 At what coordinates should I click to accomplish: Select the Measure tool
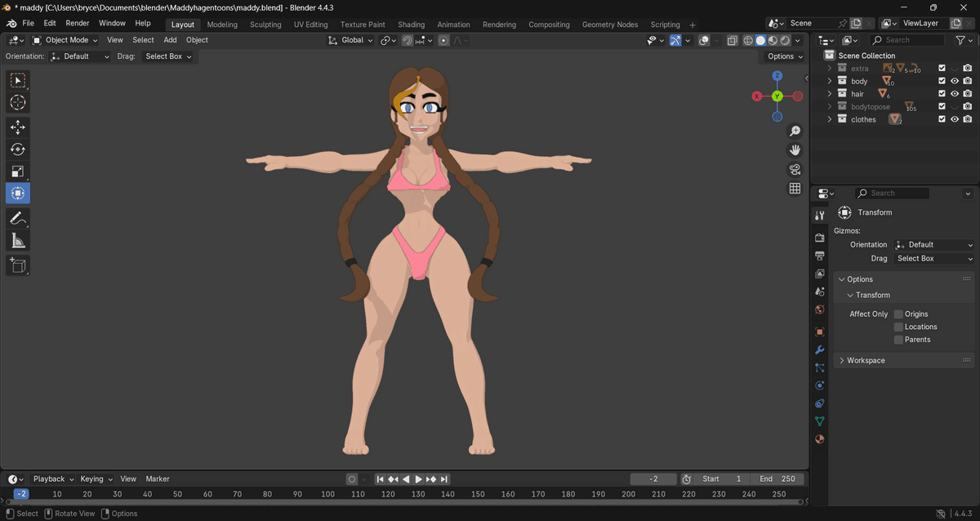click(x=18, y=240)
